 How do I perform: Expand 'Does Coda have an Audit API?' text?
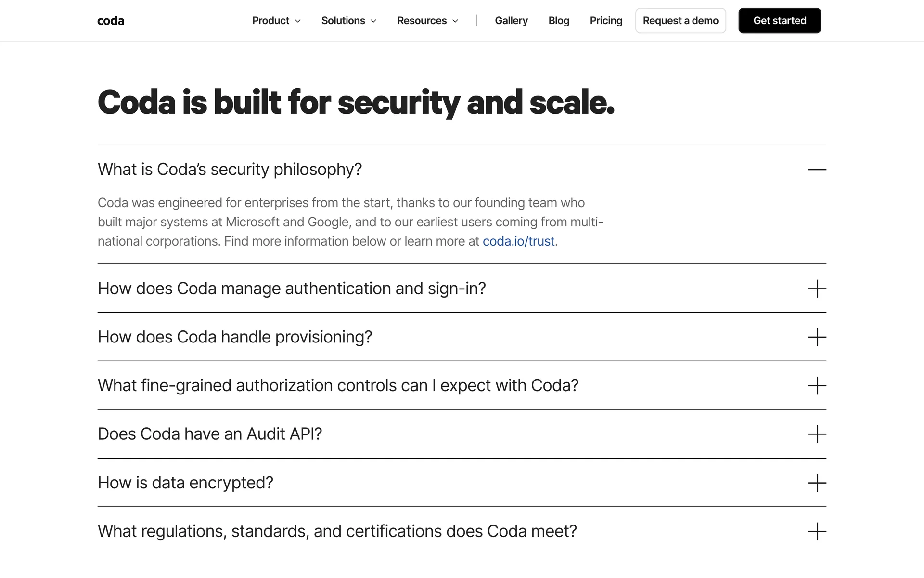pos(210,434)
